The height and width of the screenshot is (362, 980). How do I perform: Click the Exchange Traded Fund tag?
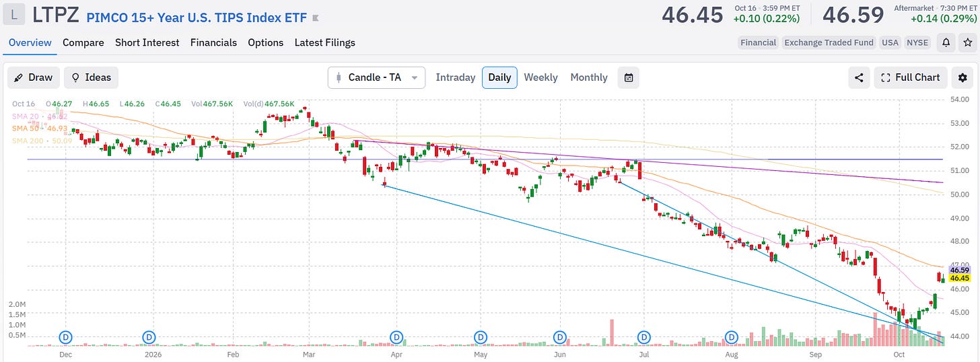[x=829, y=42]
